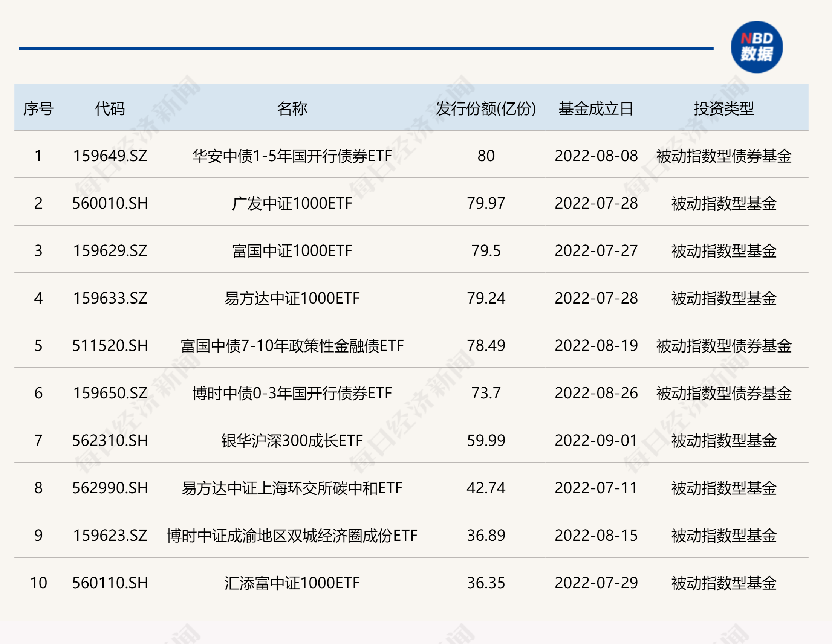Click fund code 159629.SZ

tap(110, 250)
